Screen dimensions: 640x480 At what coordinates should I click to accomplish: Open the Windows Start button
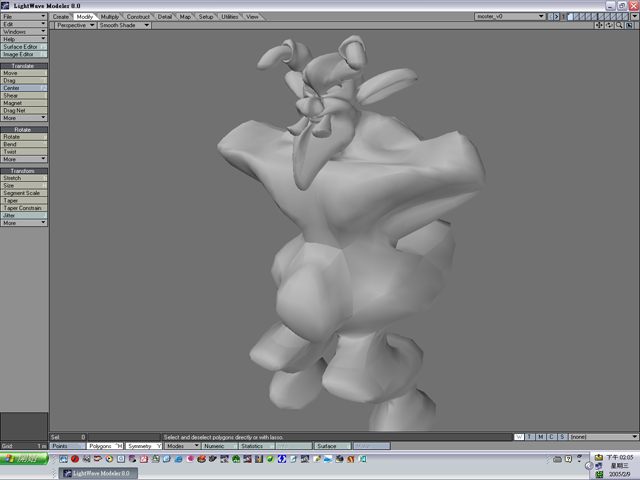[x=24, y=459]
